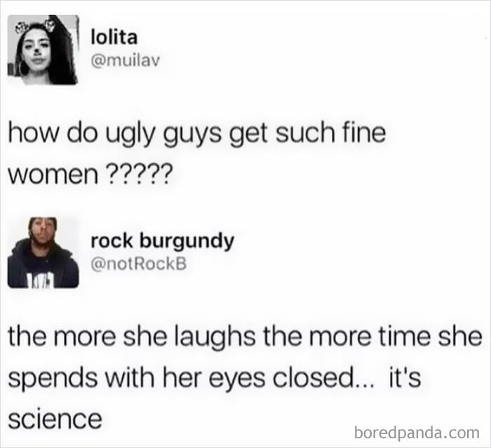
Task: Open the boredpanda.com watermark link
Action: [417, 433]
